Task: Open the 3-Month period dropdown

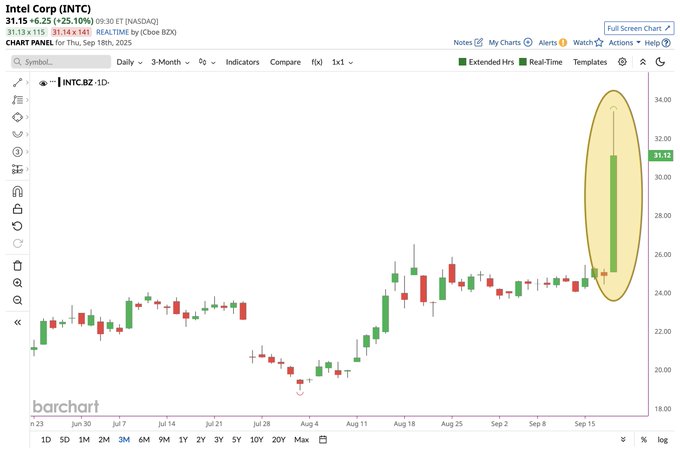Action: point(170,62)
